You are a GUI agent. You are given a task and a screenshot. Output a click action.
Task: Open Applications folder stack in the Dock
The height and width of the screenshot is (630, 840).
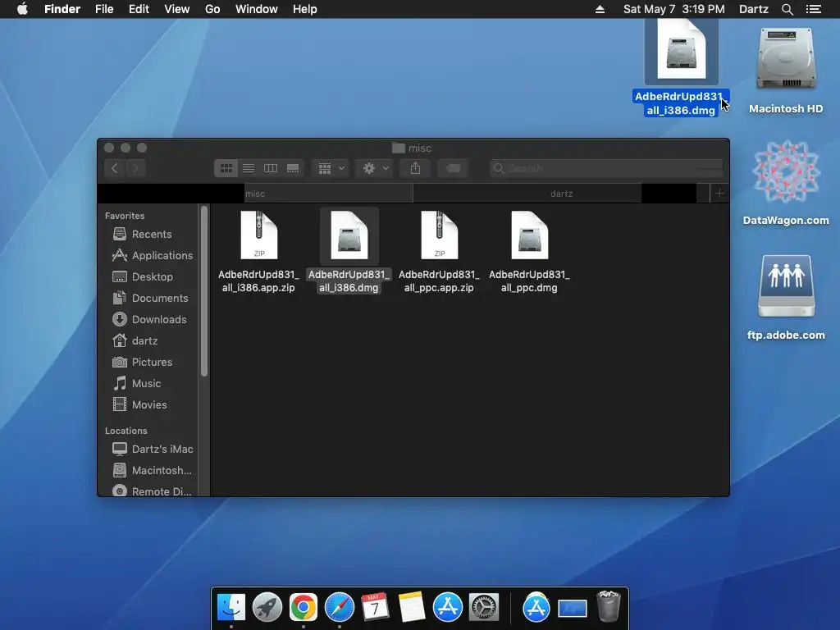tap(536, 607)
